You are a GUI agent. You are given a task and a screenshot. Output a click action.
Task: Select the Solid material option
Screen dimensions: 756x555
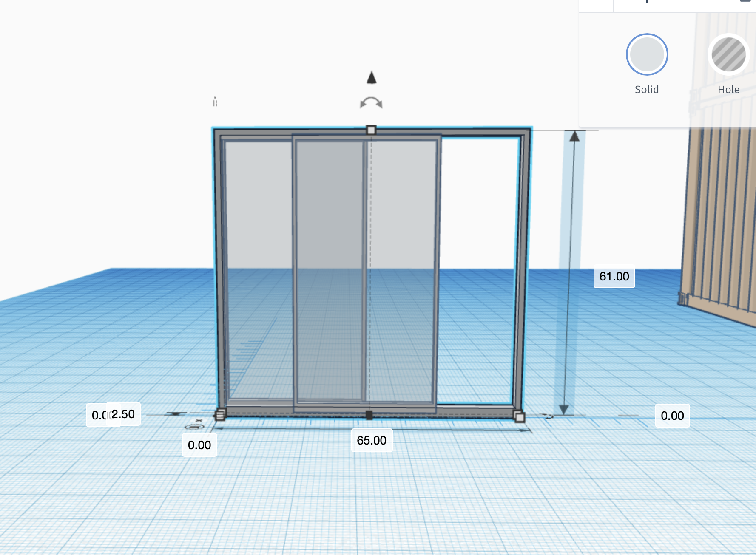pos(646,54)
